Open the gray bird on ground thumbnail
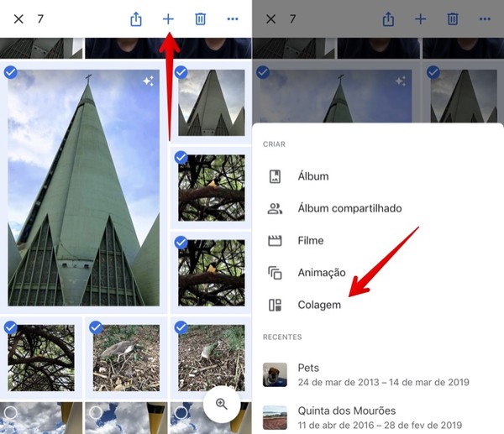Screen dimensions: 504x434 126,358
